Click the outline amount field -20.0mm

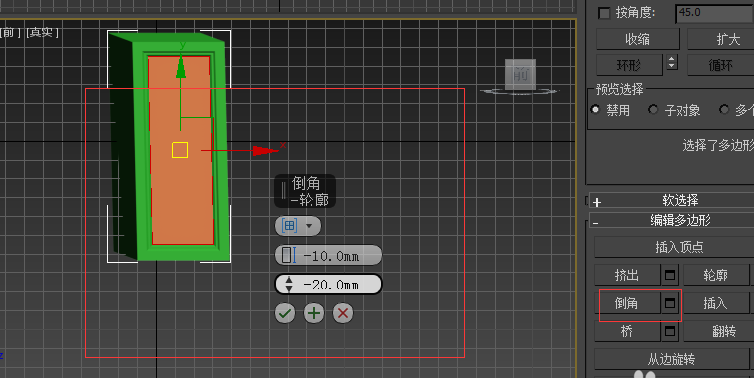(x=328, y=284)
